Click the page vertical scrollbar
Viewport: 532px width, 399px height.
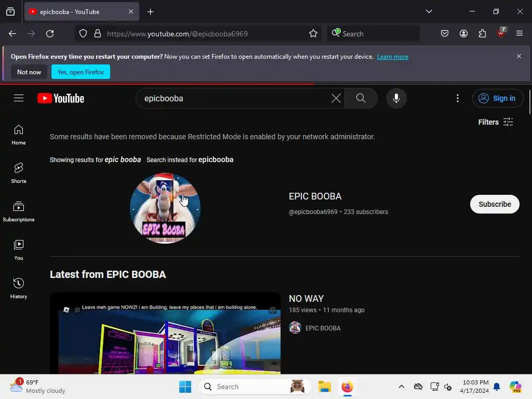click(x=529, y=102)
